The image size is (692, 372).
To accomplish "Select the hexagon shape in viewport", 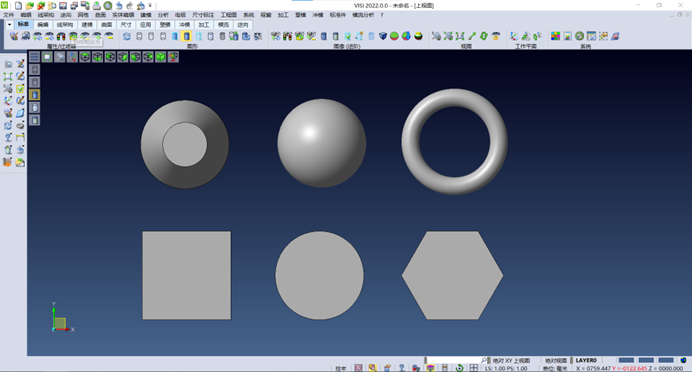I will [452, 275].
